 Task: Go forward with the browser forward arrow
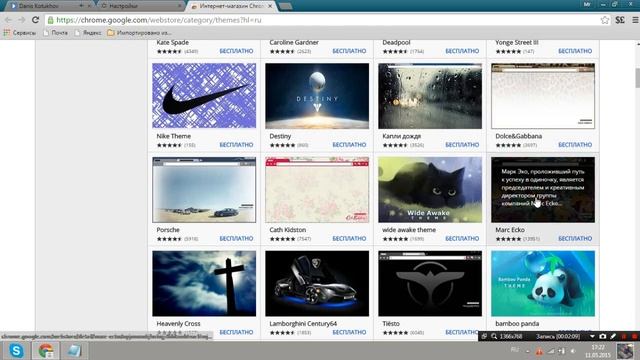coord(22,20)
